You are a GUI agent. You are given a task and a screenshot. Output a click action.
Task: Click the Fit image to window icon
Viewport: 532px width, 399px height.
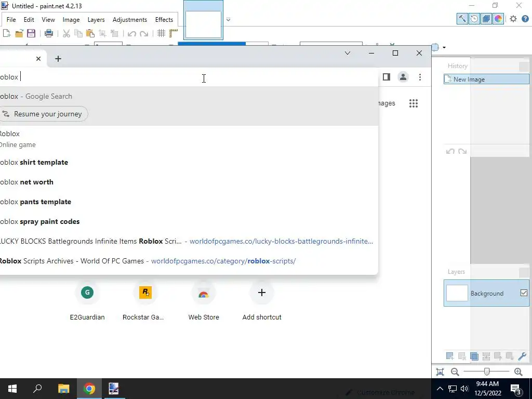click(440, 372)
